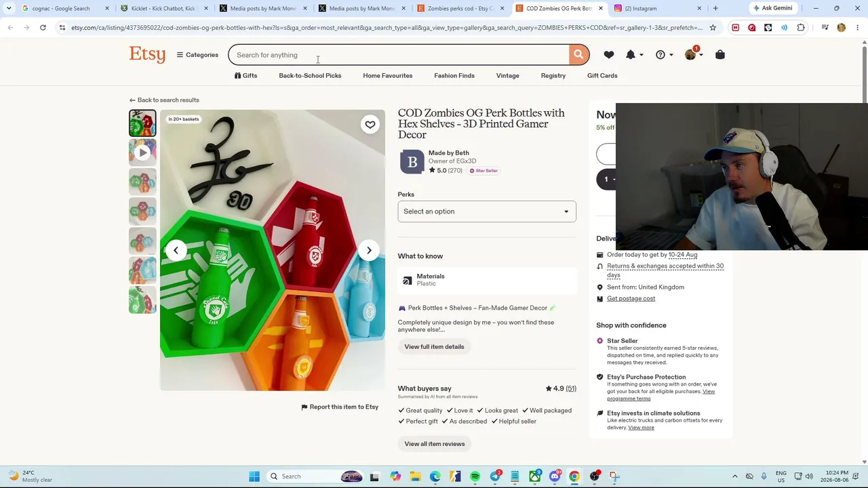Open the Gifts menu item

point(245,76)
